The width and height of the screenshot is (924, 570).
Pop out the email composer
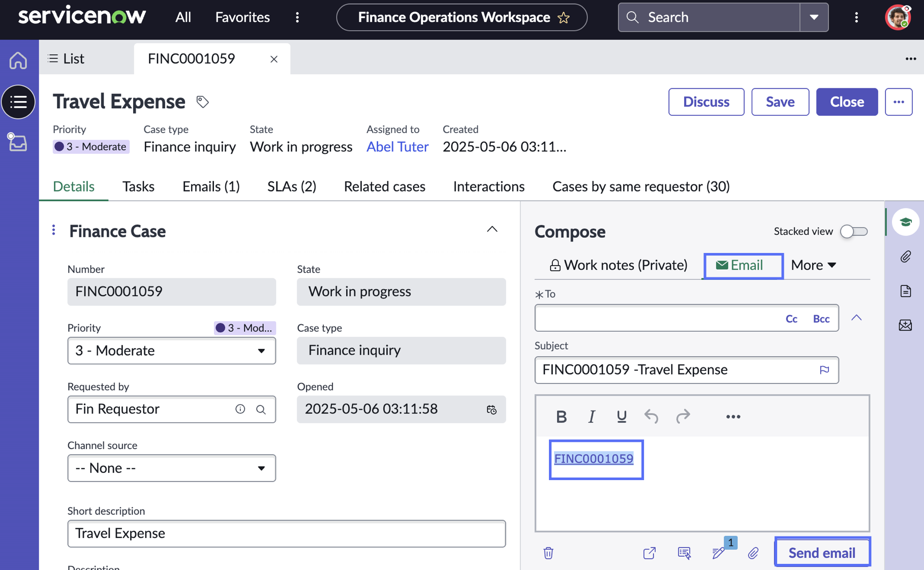pyautogui.click(x=649, y=553)
